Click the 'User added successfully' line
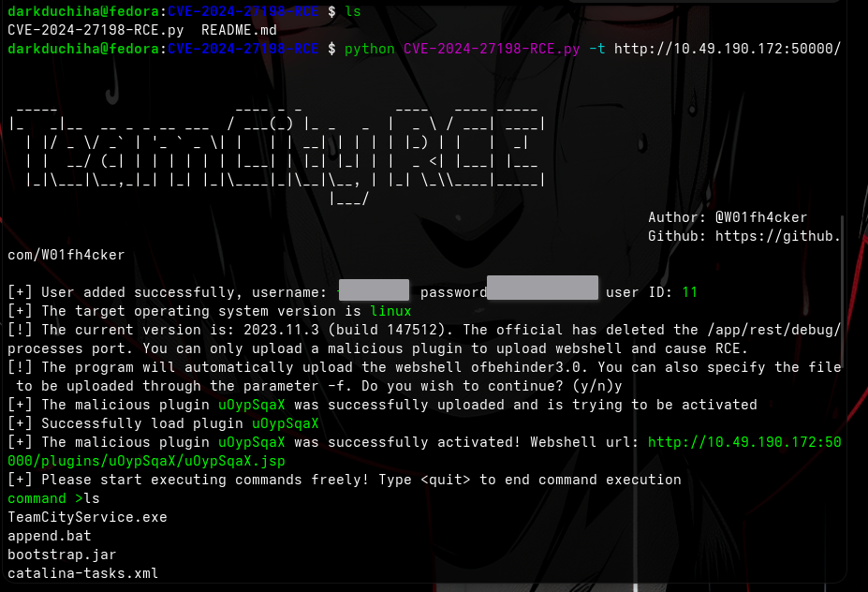 coord(352,292)
